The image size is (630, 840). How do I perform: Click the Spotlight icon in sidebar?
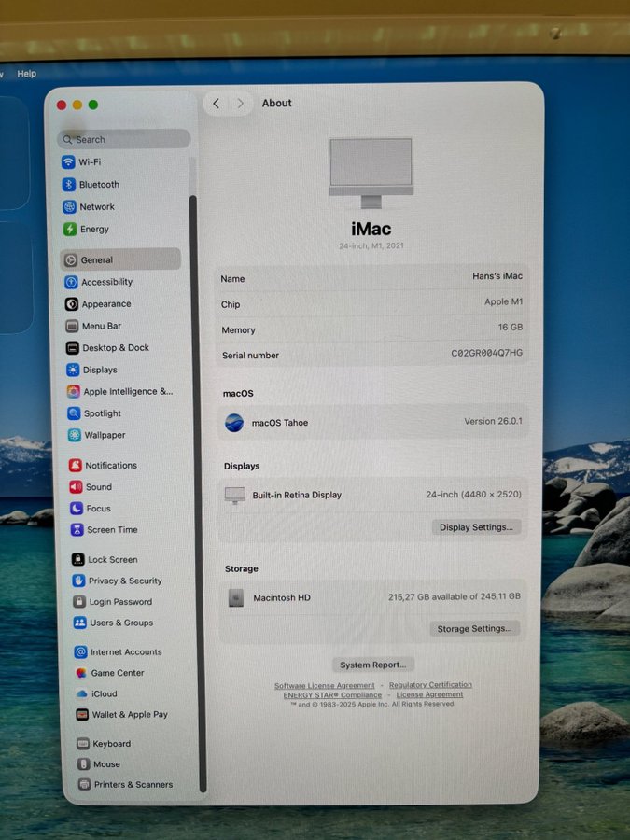(x=75, y=413)
